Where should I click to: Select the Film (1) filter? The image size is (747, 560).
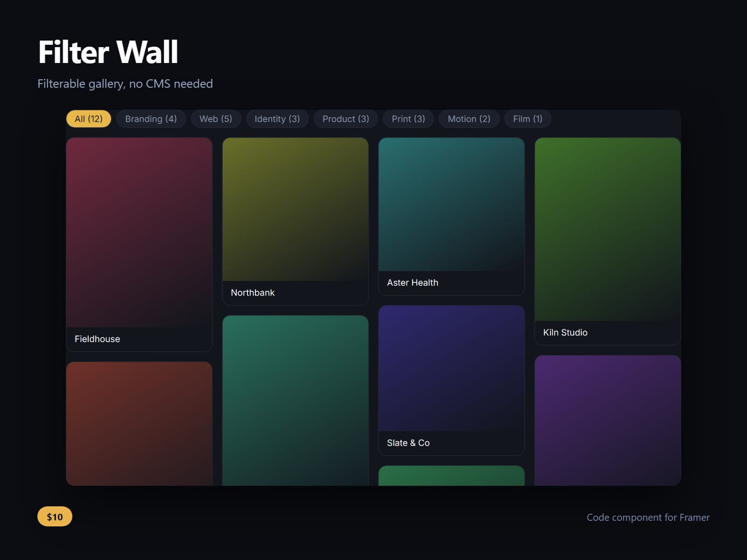tap(528, 119)
